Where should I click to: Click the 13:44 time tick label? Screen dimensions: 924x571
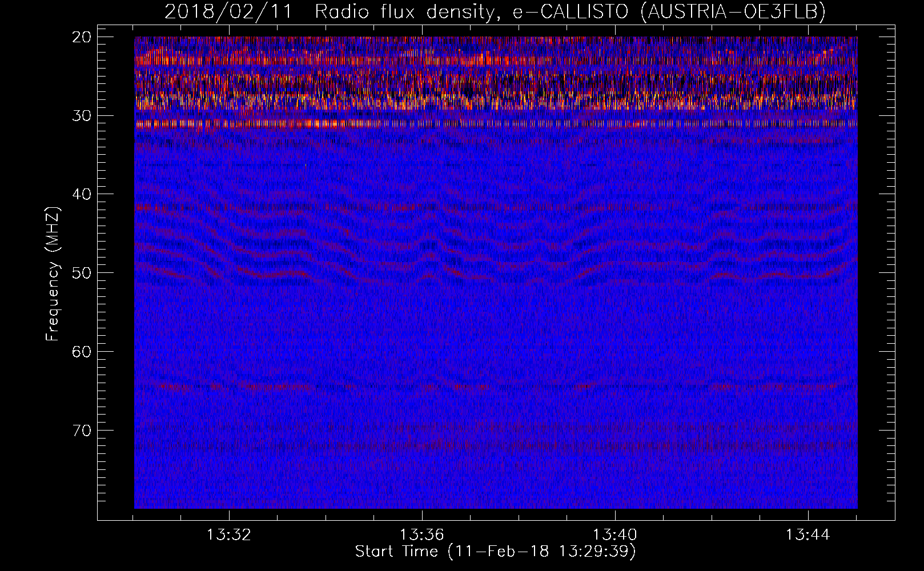pos(808,535)
